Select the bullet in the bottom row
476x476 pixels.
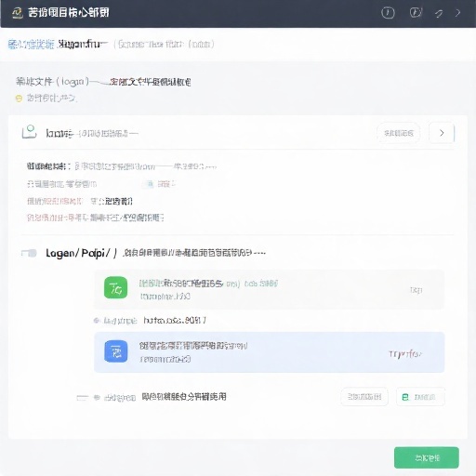click(97, 397)
